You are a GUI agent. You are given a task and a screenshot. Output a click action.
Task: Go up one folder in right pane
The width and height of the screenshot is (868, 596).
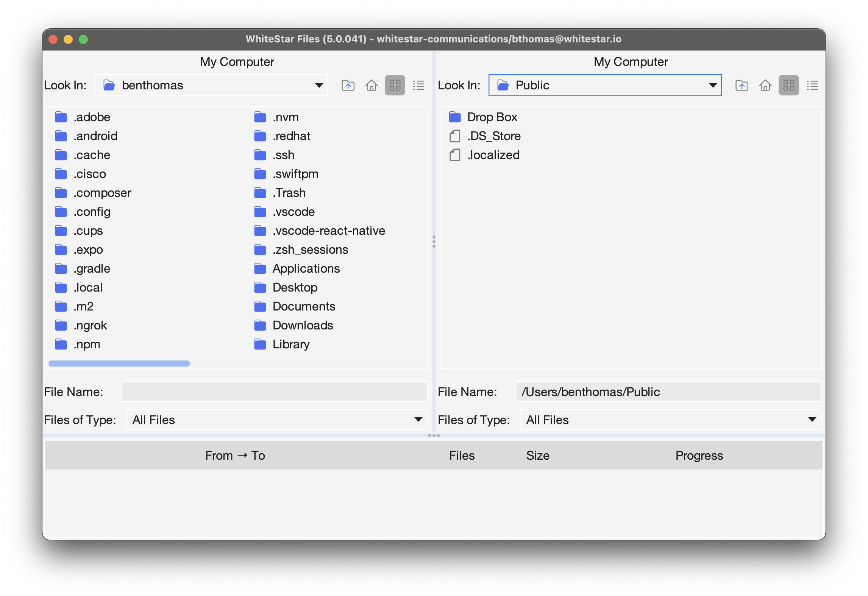click(x=742, y=85)
